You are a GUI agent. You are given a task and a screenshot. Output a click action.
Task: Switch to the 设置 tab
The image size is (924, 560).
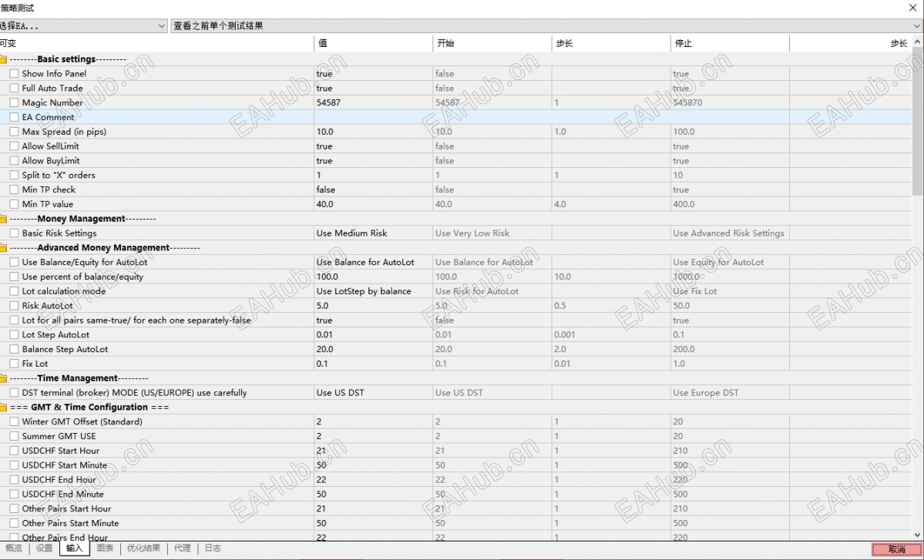coord(44,548)
